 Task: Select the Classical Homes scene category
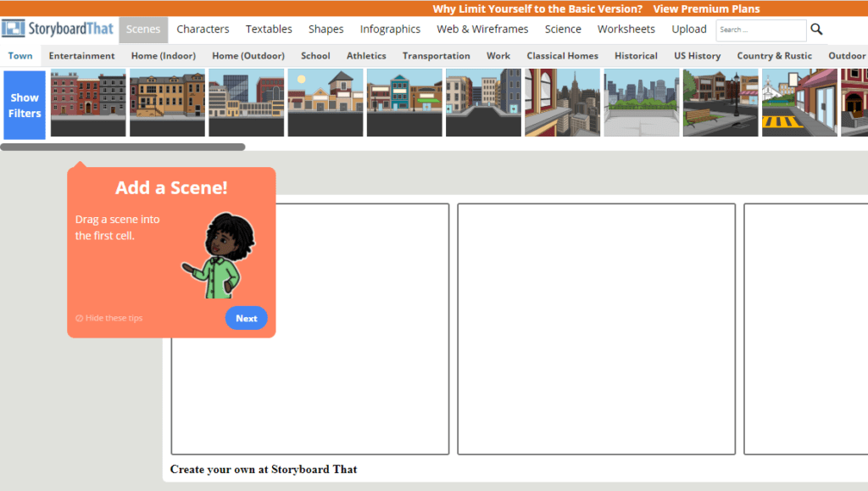563,56
